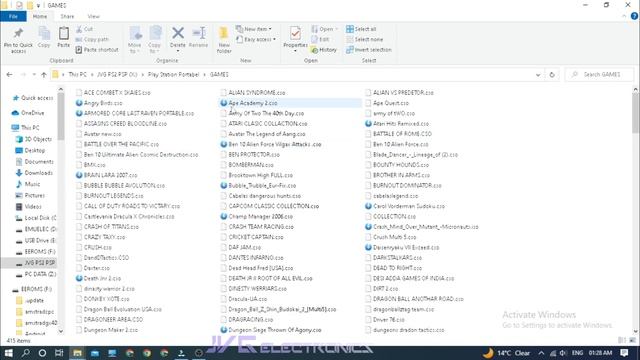Select DIRT 2.cso file

point(382,289)
